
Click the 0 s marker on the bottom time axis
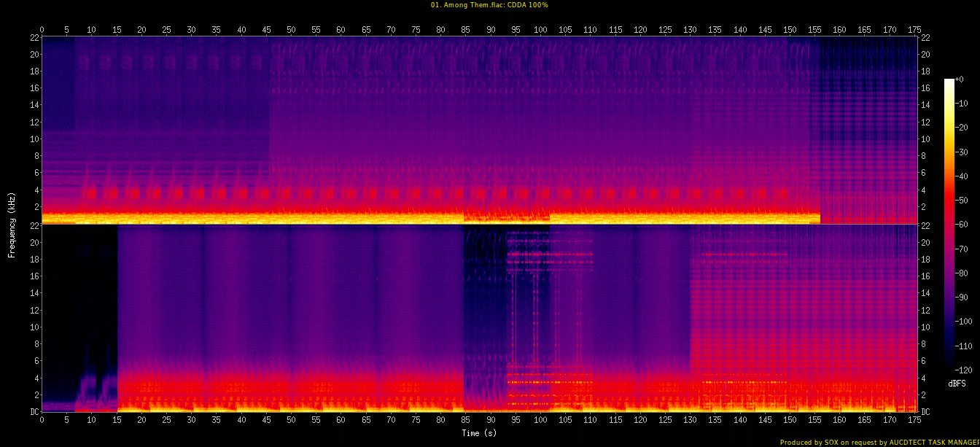[x=42, y=420]
